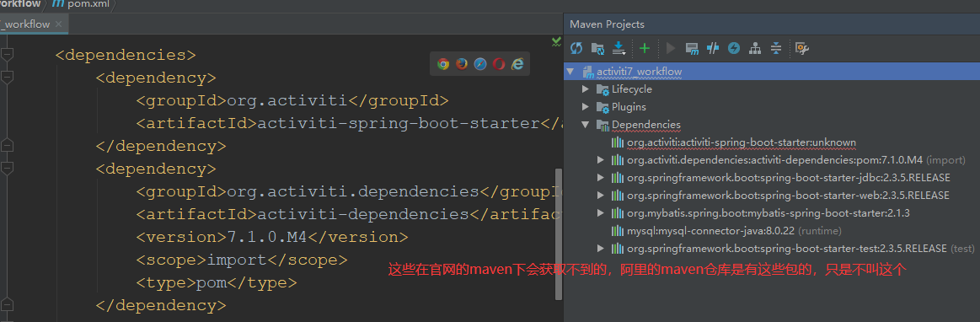This screenshot has width=980, height=322.
Task: Run Maven build play icon
Action: (672, 48)
